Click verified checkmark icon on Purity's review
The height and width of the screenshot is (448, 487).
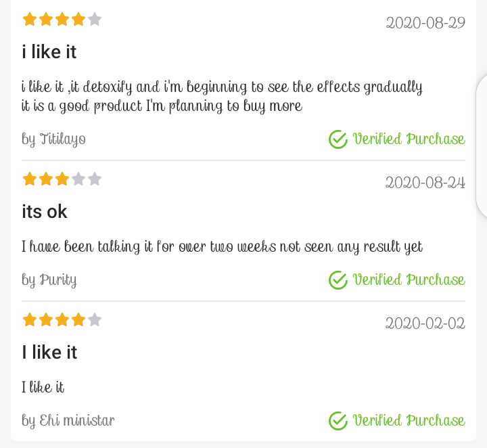338,280
